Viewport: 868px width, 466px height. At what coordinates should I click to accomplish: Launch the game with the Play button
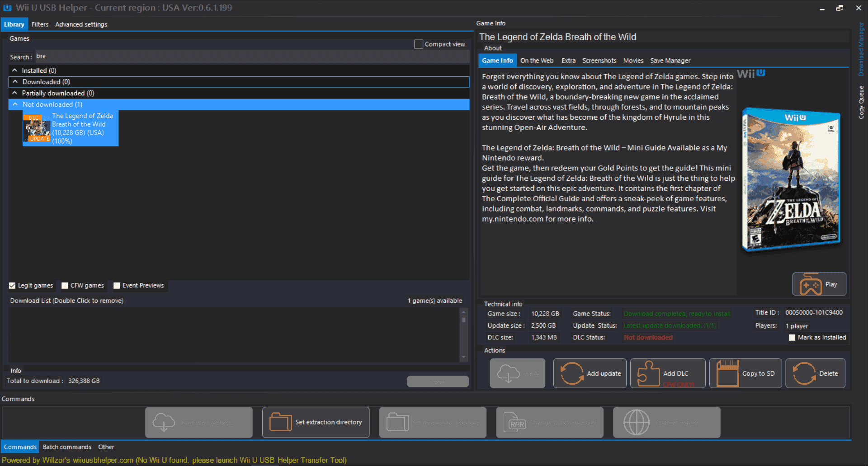coord(819,284)
